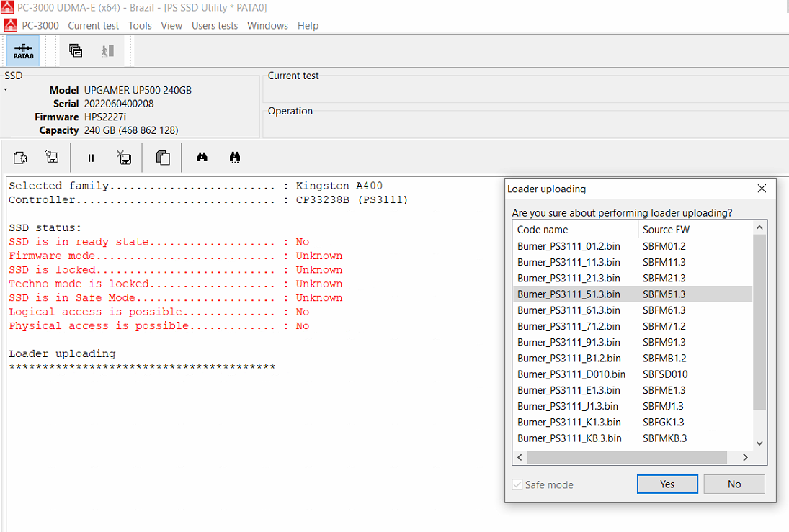Click the Code name column header
This screenshot has height=532, width=789.
coord(576,230)
